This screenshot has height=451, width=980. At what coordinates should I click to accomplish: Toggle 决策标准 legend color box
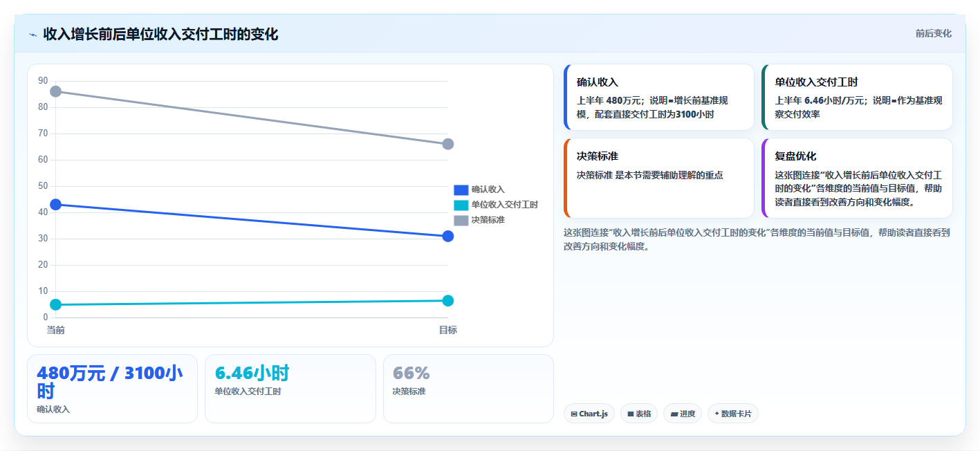point(461,220)
